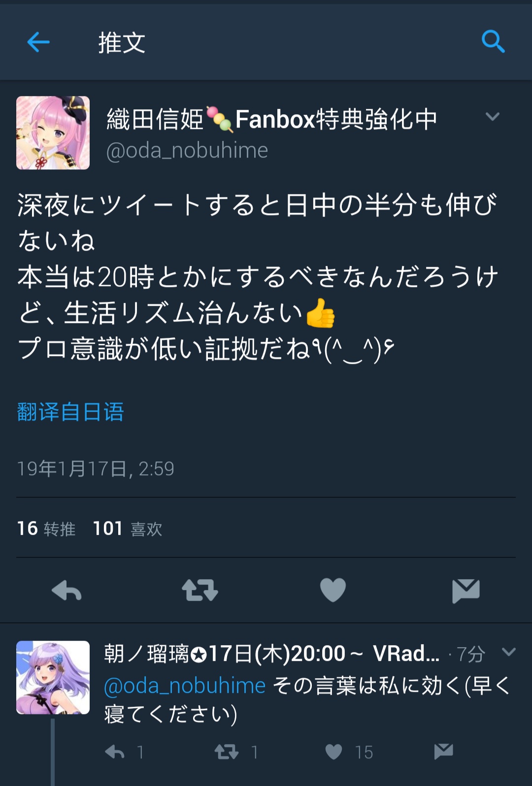Send 朝ノ瑠璃's reply via message icon
Screen dimensions: 532x786
click(443, 752)
